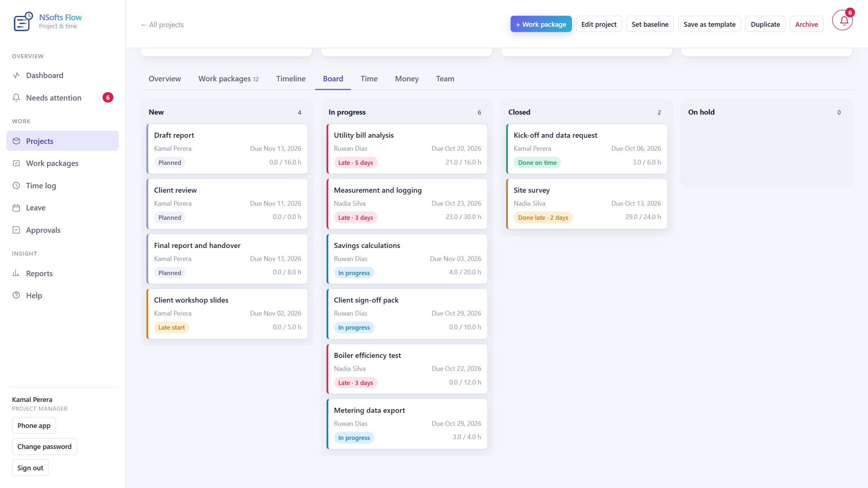
Task: Open the Final report and handover card
Action: [x=227, y=259]
